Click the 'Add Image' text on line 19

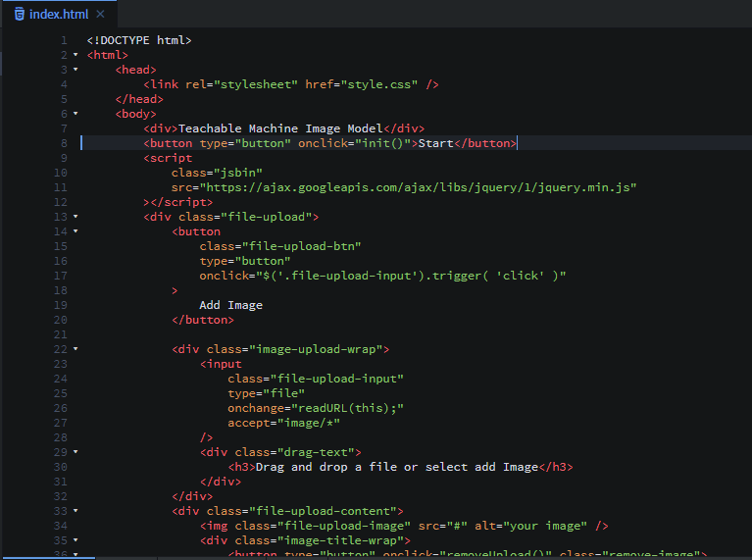click(231, 305)
